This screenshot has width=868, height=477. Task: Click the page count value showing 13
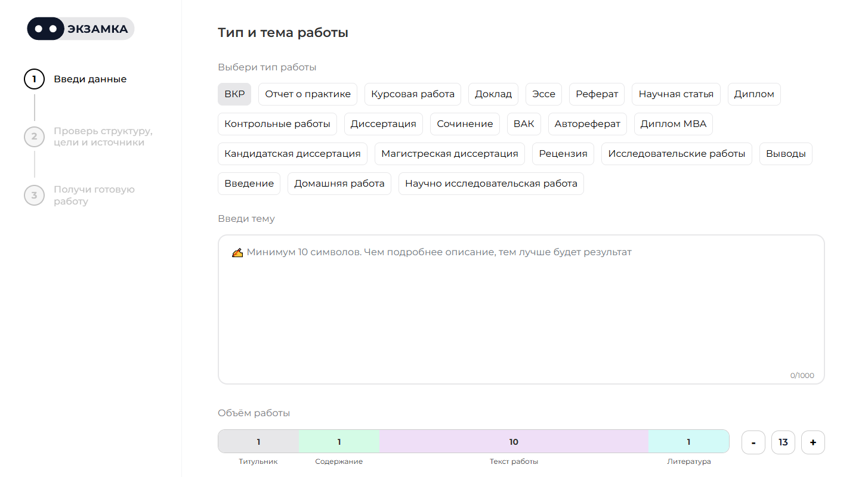click(783, 442)
